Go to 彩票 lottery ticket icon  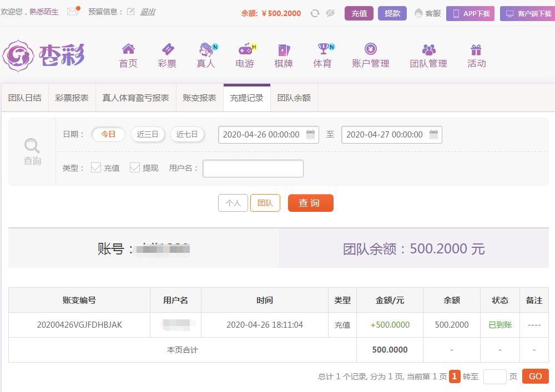click(x=168, y=49)
